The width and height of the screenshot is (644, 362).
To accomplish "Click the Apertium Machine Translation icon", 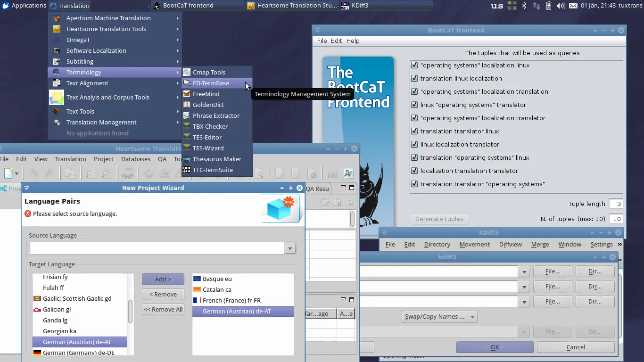I will click(x=57, y=18).
